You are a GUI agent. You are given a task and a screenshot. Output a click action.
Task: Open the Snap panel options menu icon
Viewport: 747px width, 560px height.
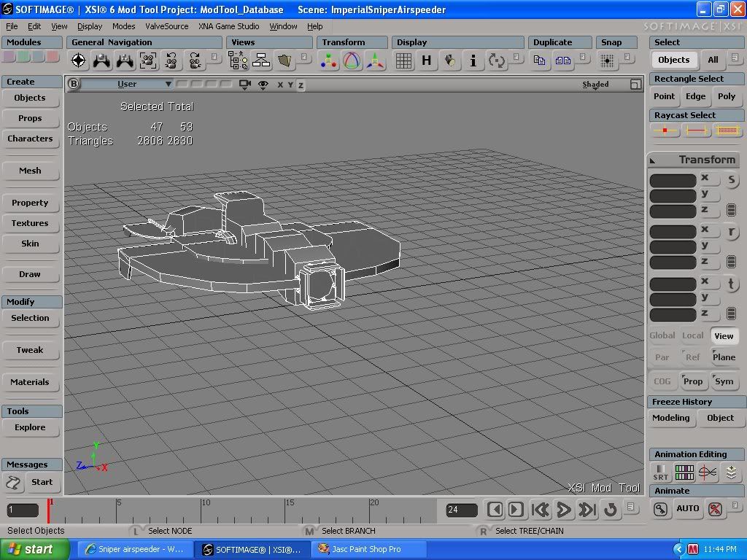(x=627, y=58)
